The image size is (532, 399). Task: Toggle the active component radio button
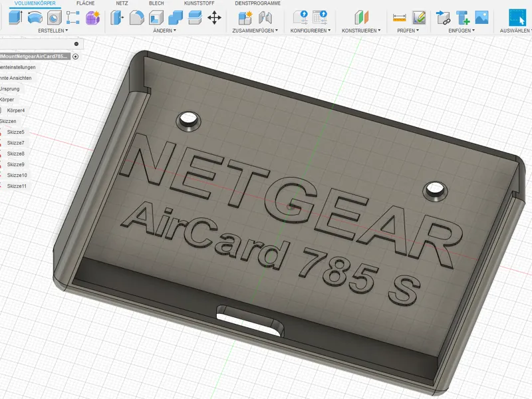coord(75,57)
